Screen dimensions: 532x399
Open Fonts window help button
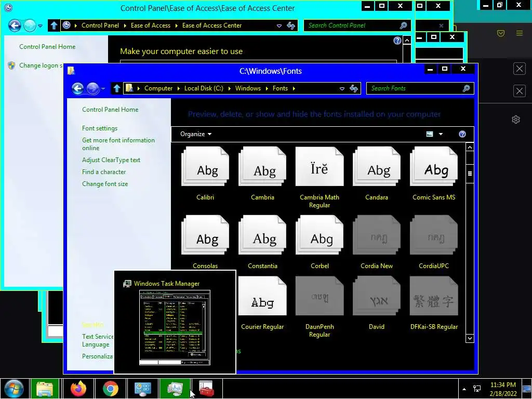coord(462,134)
